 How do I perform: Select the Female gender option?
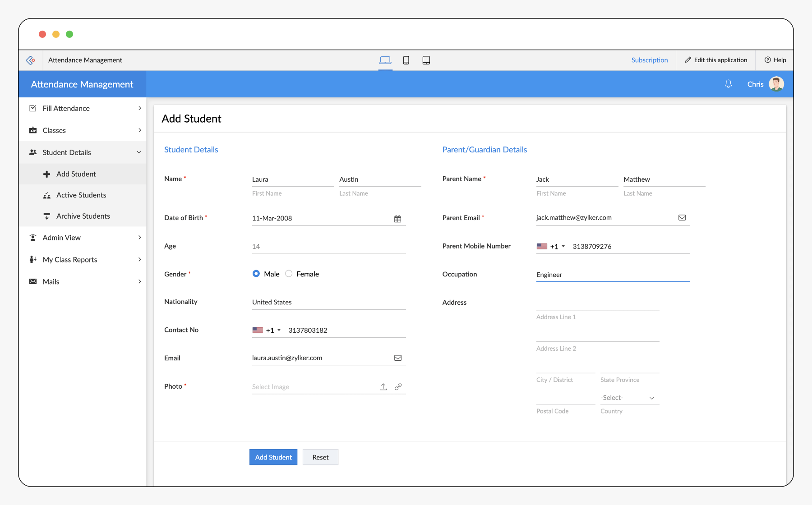(x=289, y=274)
